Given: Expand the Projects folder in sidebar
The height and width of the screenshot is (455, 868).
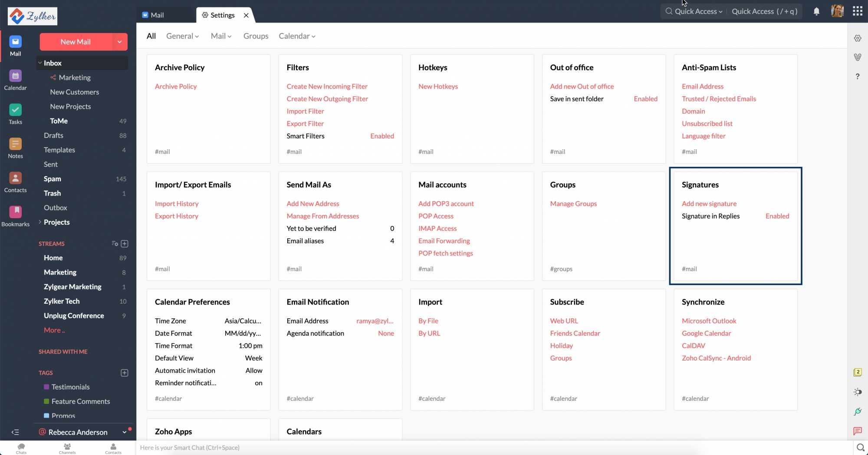Looking at the screenshot, I should pos(40,222).
